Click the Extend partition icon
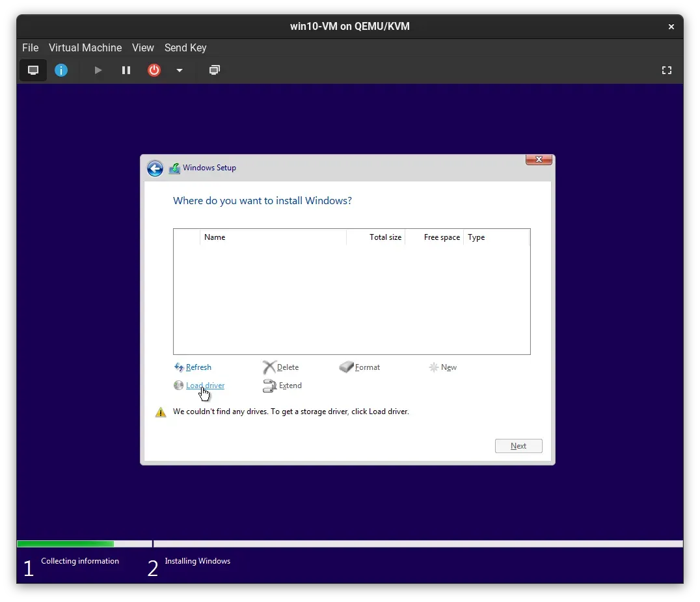 269,386
